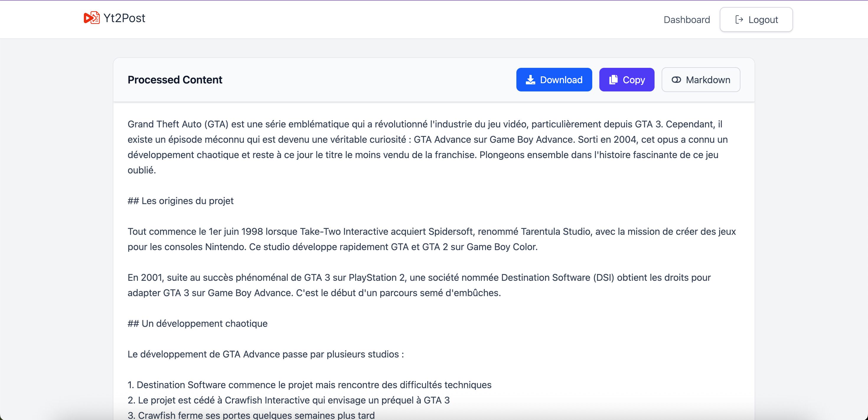Screen dimensions: 868x420
Task: Click the Logout button
Action: [756, 19]
